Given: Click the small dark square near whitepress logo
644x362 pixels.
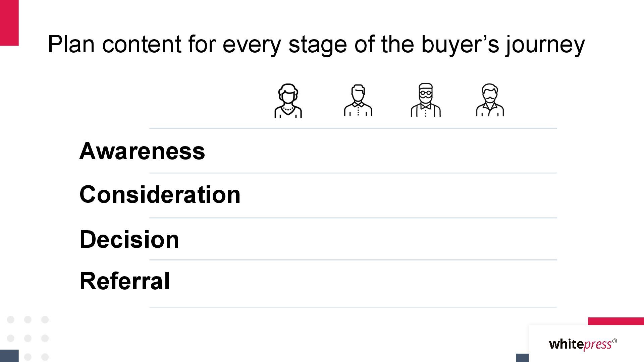Looking at the screenshot, I should click(522, 358).
